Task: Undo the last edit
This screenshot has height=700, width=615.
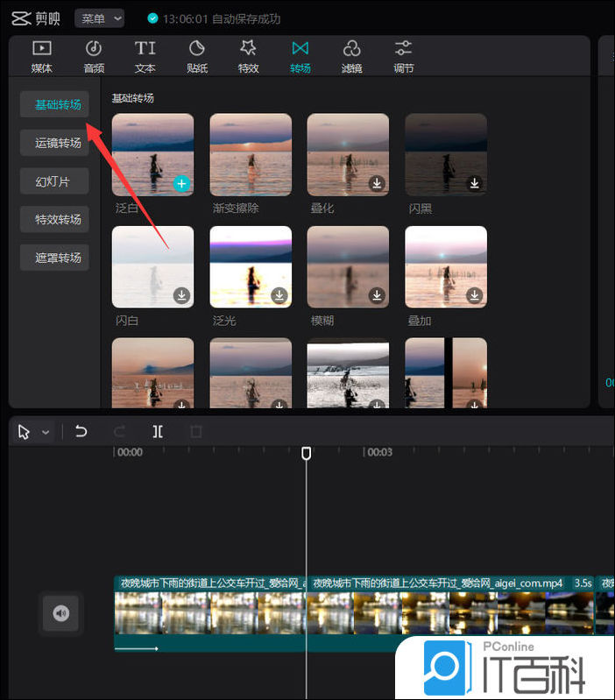Action: pos(81,431)
